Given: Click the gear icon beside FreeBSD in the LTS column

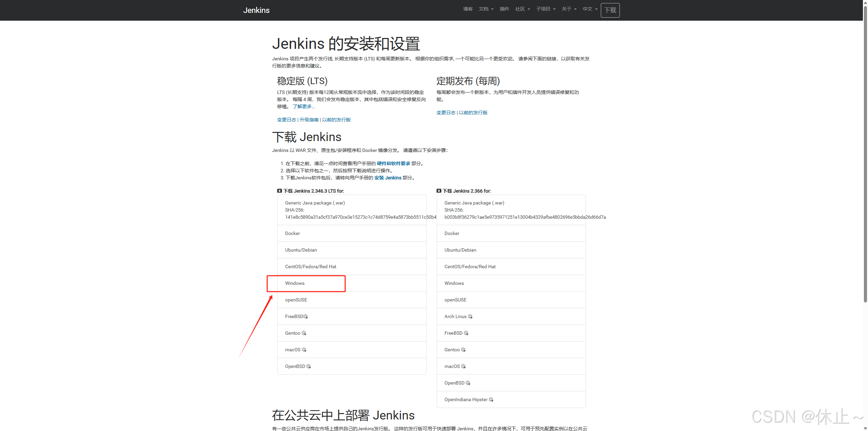Looking at the screenshot, I should coord(305,316).
